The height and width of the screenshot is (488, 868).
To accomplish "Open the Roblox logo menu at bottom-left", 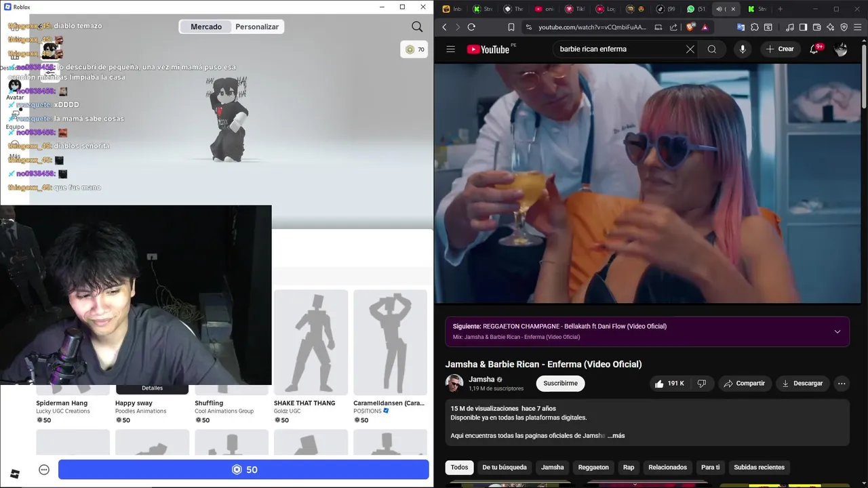I will (15, 473).
